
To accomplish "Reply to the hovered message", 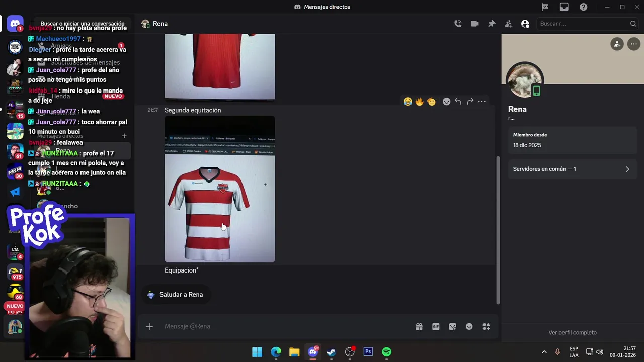I will [458, 102].
